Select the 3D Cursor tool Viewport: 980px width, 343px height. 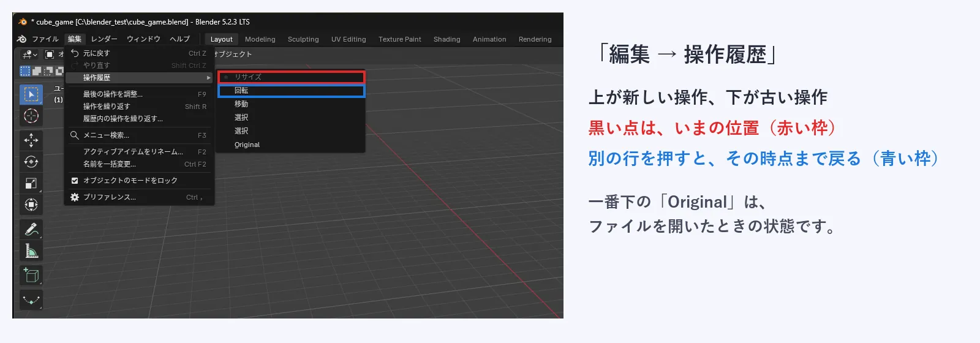[31, 116]
